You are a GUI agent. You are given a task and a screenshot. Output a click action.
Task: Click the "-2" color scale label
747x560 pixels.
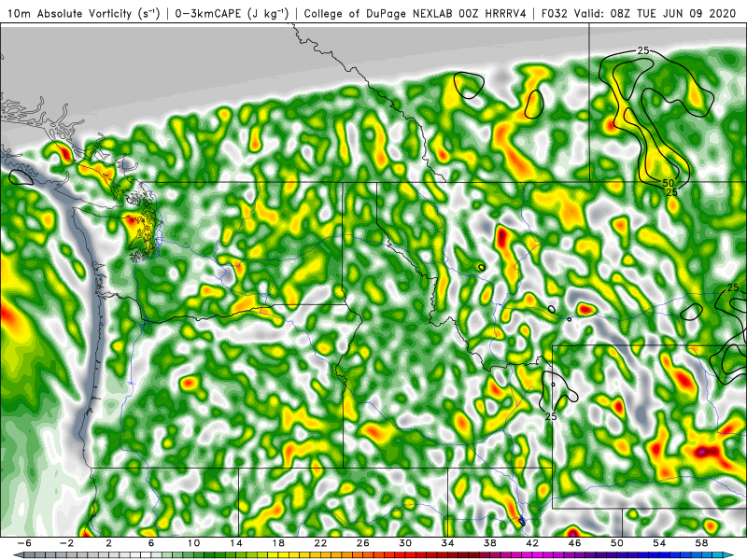[66, 543]
